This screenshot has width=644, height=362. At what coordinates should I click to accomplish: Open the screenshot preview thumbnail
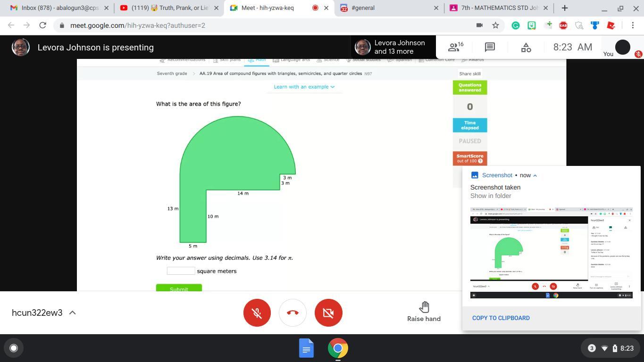[551, 253]
